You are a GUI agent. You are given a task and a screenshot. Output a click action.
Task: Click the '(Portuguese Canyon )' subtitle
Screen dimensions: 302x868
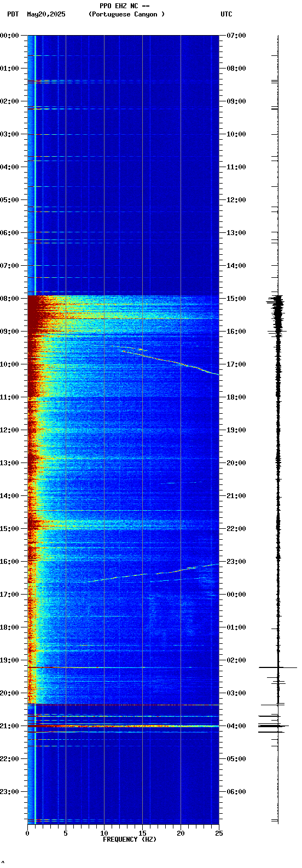point(126,14)
